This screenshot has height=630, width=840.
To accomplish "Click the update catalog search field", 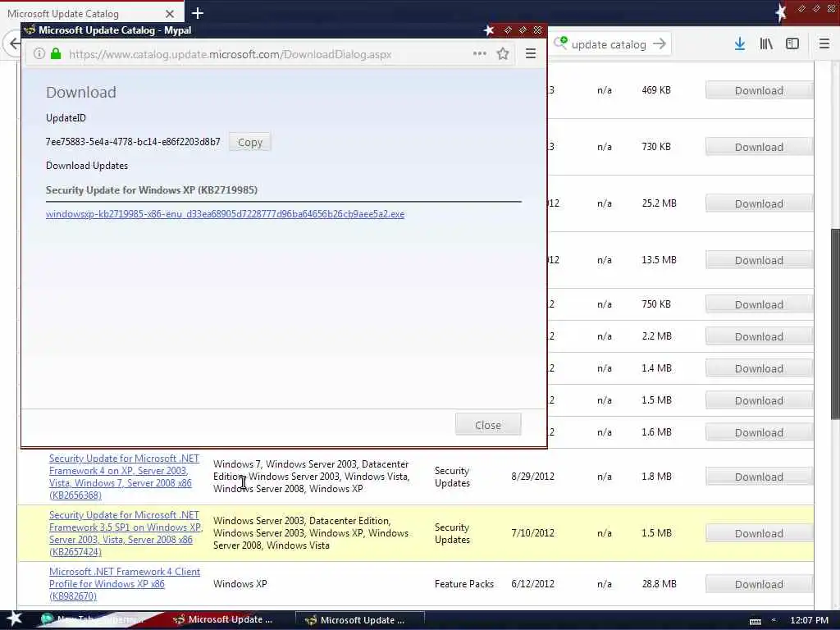I will 609,44.
